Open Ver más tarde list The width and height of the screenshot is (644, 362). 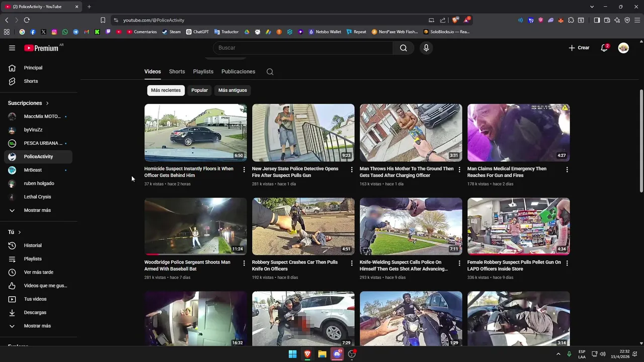pos(38,272)
